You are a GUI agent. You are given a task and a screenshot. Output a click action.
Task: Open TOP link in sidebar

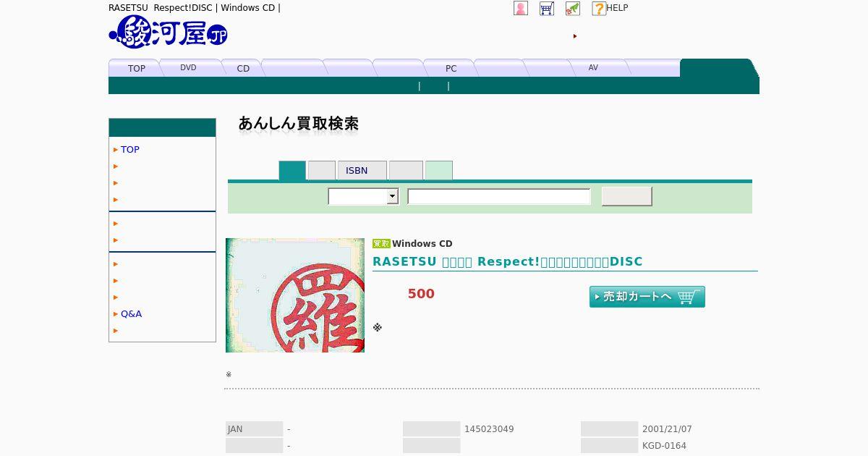click(x=130, y=149)
